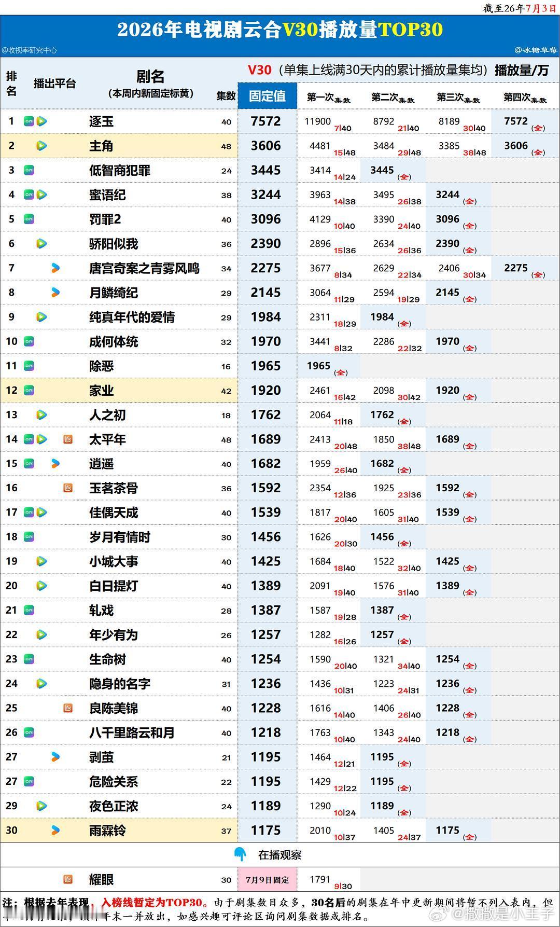Click the Mango TV icon beside 玉茗茶骨
Image resolution: width=560 pixels, height=927 pixels.
pyautogui.click(x=68, y=488)
